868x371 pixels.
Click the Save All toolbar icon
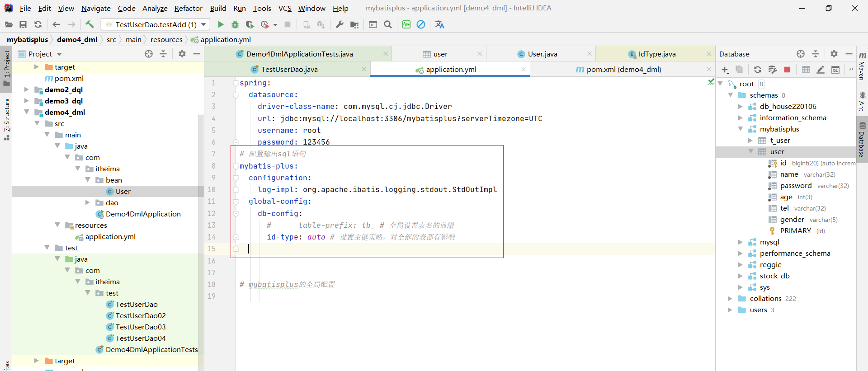pyautogui.click(x=23, y=24)
